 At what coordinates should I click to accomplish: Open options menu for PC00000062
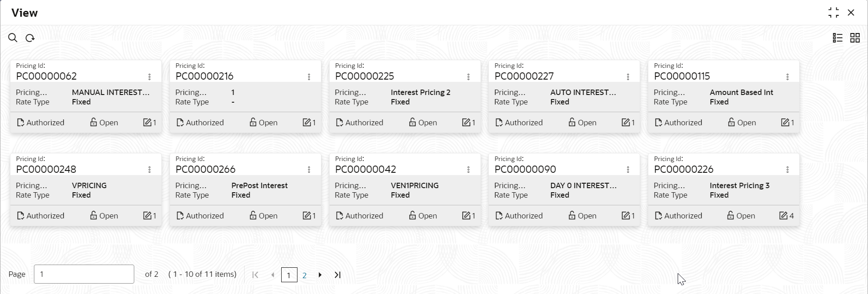click(150, 77)
